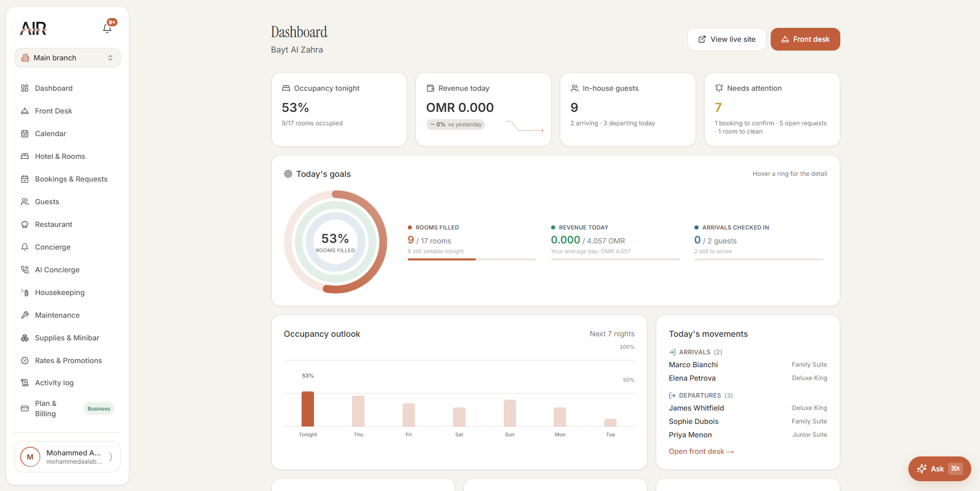Click the Calendar icon in sidebar
Image resolution: width=980 pixels, height=491 pixels.
25,134
